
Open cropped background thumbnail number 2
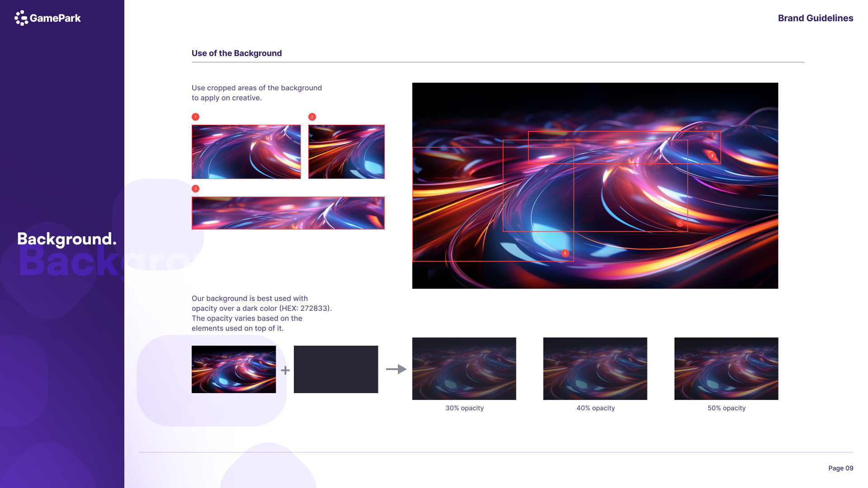(346, 152)
